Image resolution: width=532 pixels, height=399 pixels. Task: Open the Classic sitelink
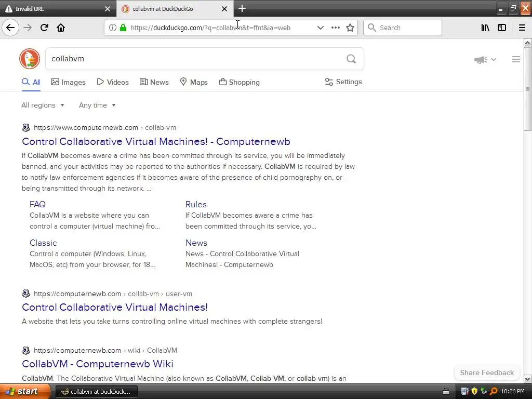tap(43, 243)
